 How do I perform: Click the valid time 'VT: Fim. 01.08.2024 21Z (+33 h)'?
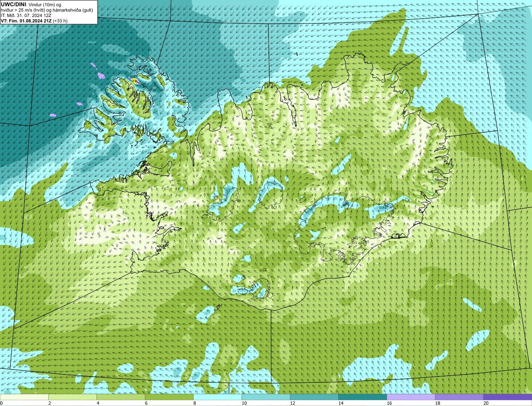(x=34, y=20)
